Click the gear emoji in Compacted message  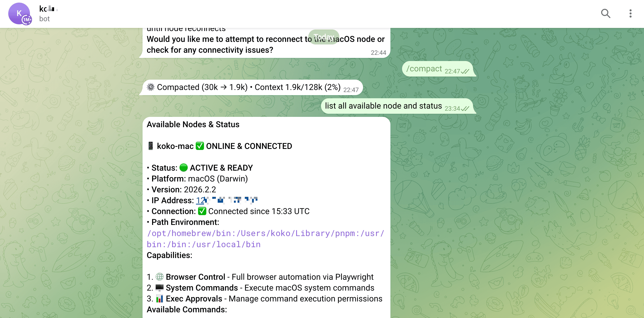point(151,87)
